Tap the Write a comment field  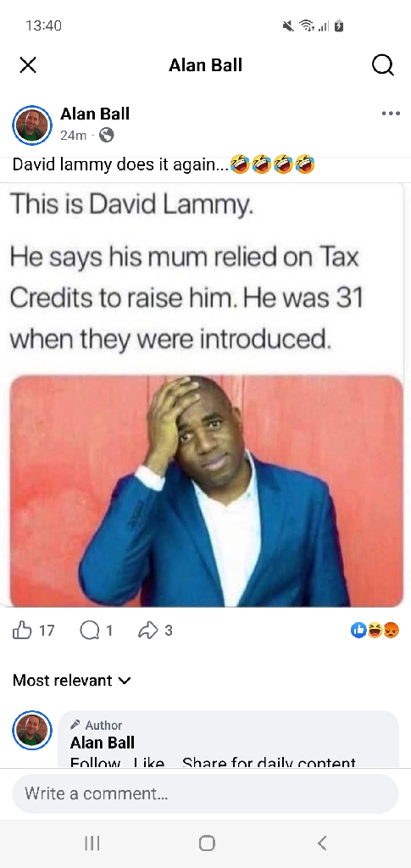(x=205, y=793)
